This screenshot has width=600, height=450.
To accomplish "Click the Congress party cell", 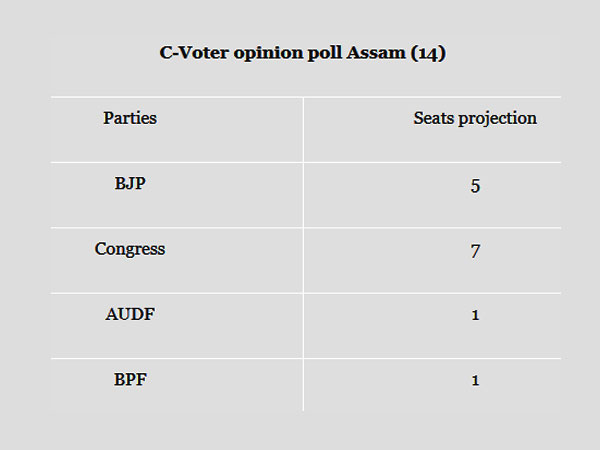I will click(130, 249).
